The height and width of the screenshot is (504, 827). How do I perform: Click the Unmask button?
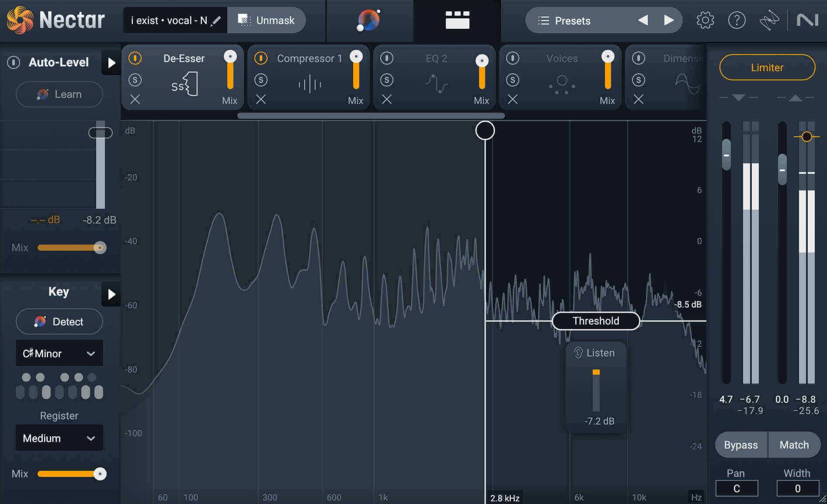pyautogui.click(x=266, y=20)
